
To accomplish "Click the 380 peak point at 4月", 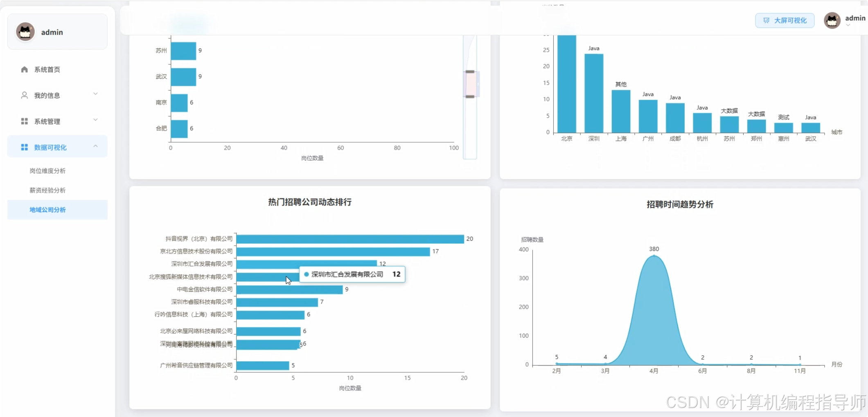I will click(x=654, y=256).
